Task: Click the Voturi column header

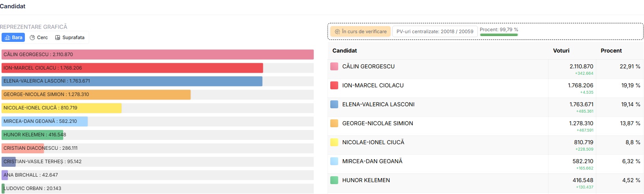Action: click(561, 51)
